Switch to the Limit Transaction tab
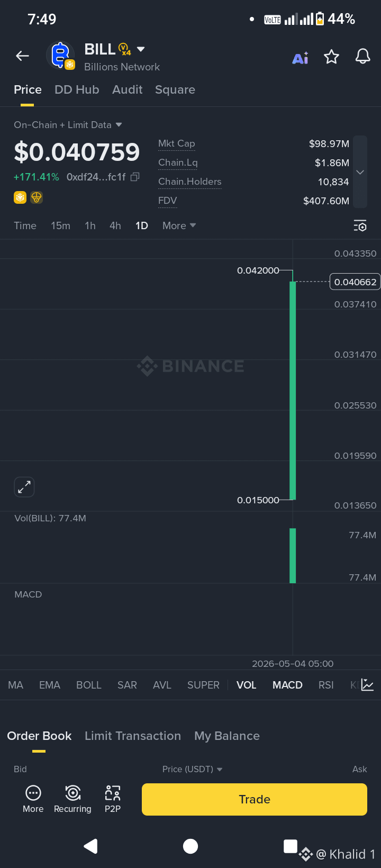This screenshot has width=381, height=868. (x=133, y=736)
